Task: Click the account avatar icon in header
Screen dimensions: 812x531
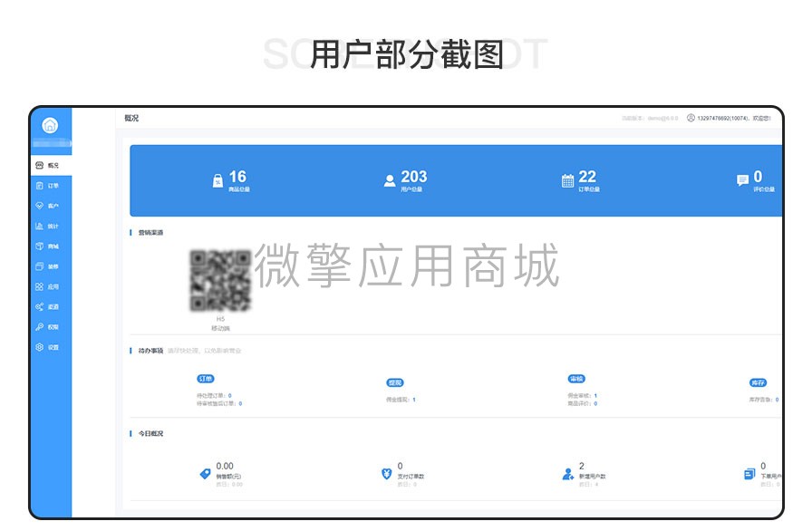Action: [x=691, y=118]
